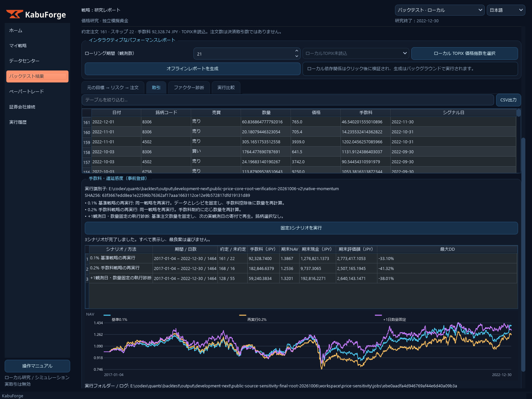
Task: Sort trades by 日付 column header
Action: (116, 112)
